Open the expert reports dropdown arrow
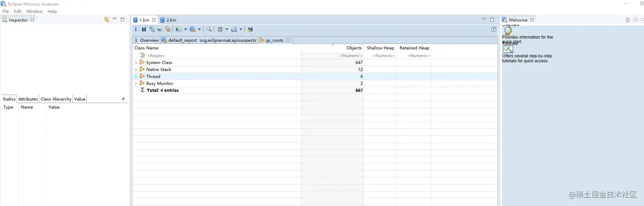The width and height of the screenshot is (644, 206). 185,29
